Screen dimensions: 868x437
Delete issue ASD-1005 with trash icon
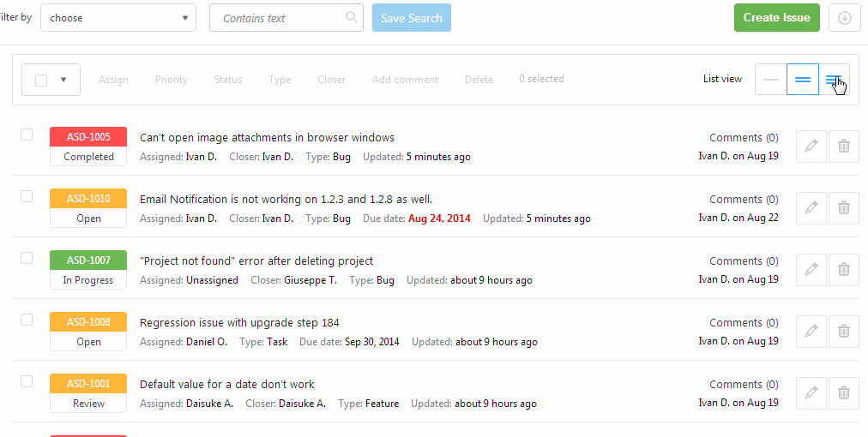point(844,147)
